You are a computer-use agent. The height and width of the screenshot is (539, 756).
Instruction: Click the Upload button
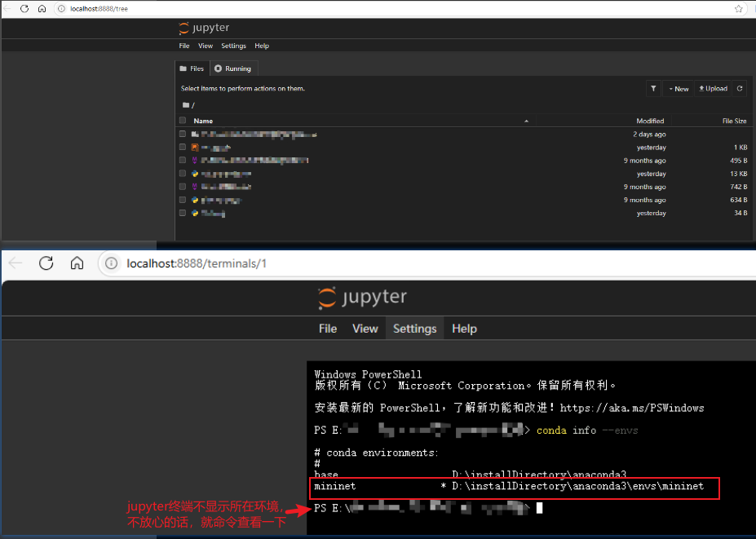click(x=712, y=88)
